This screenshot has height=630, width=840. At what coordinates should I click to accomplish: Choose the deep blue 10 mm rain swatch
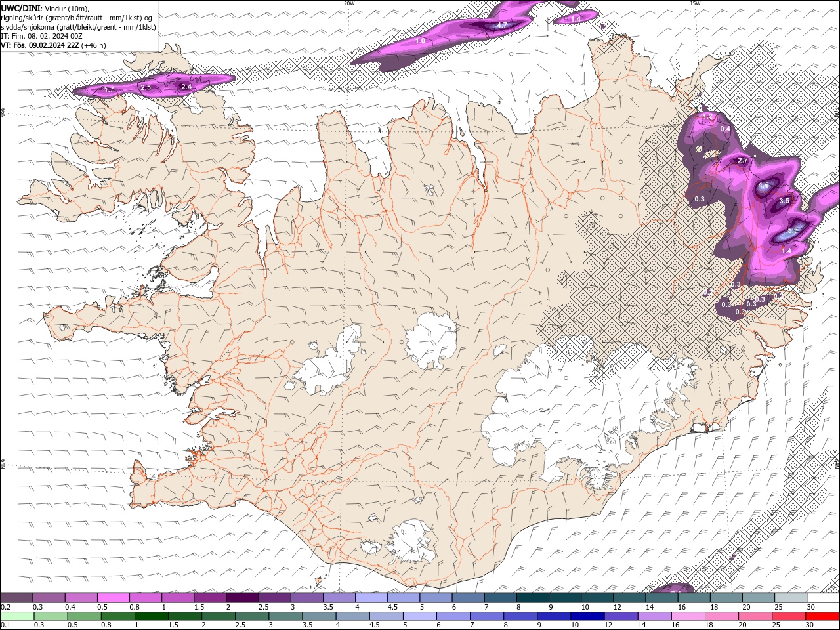[587, 616]
